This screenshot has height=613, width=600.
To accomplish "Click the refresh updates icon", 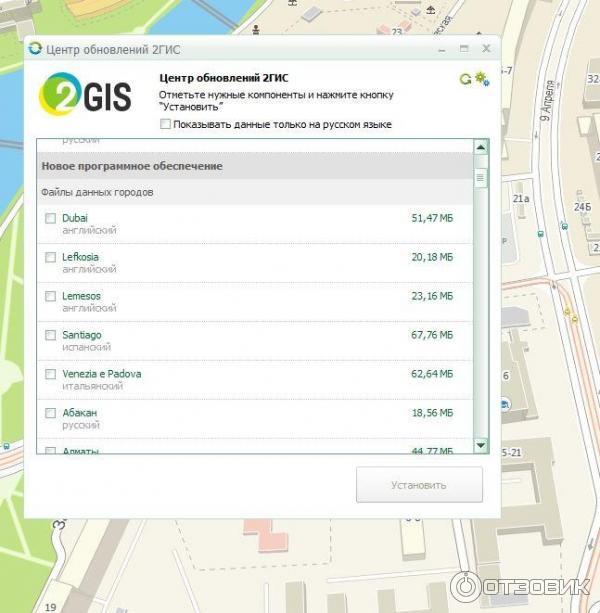I will point(465,79).
